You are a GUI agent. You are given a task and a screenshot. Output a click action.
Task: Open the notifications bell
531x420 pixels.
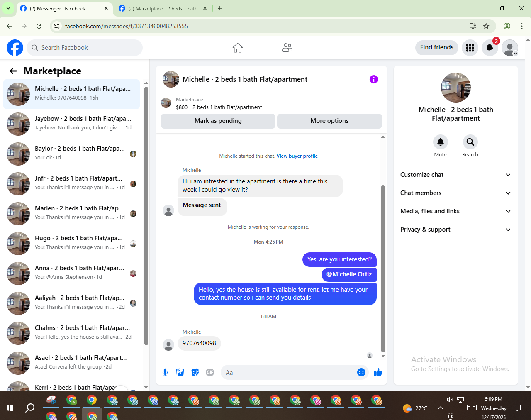pyautogui.click(x=490, y=48)
